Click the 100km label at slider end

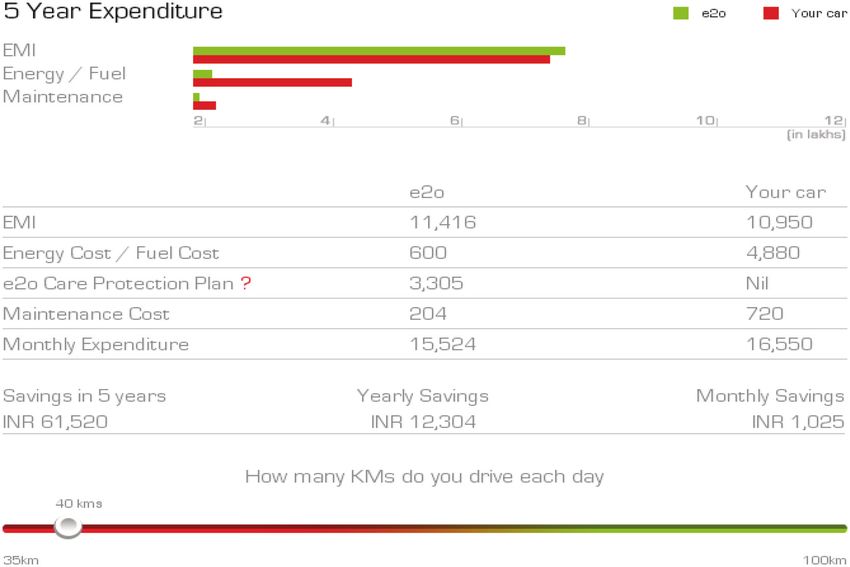825,560
